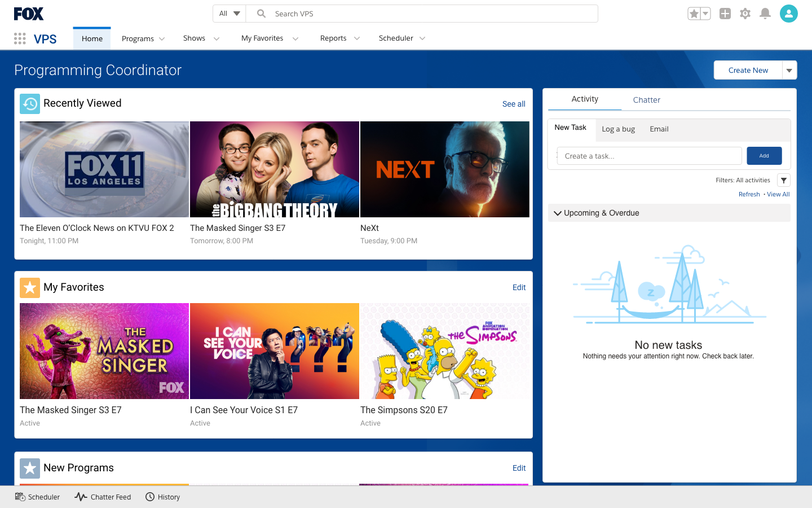The image size is (812, 508).
Task: Click the View All activities link
Action: click(x=778, y=194)
